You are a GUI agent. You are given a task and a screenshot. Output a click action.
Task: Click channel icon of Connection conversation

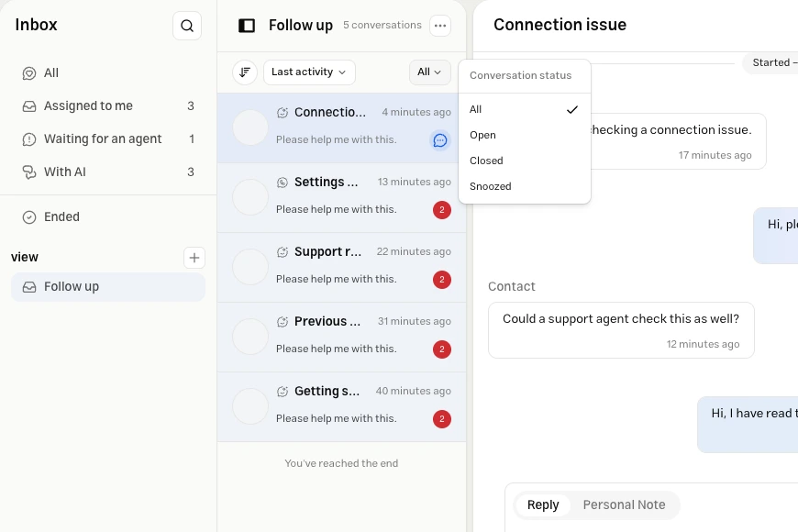tap(283, 113)
